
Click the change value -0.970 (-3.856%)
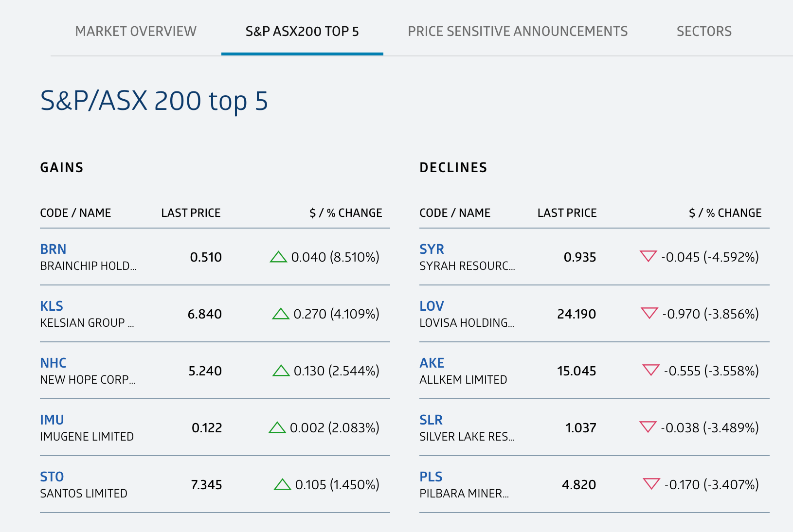click(x=711, y=314)
